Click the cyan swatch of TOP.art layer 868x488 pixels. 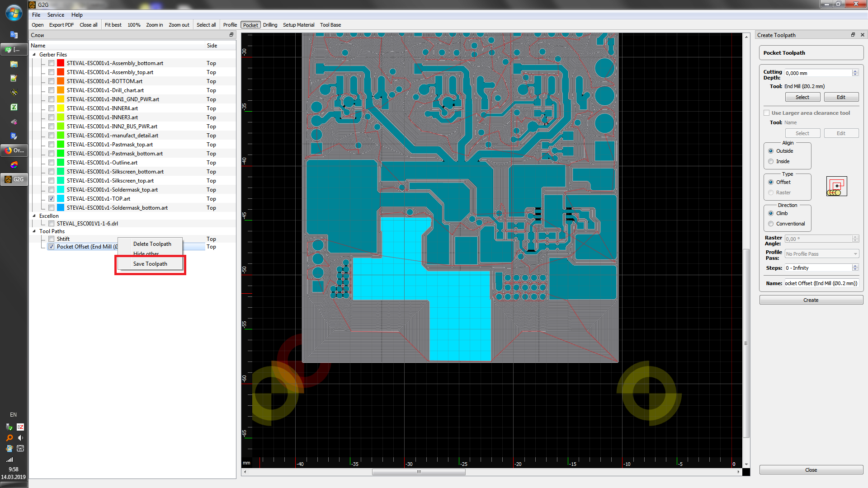61,199
